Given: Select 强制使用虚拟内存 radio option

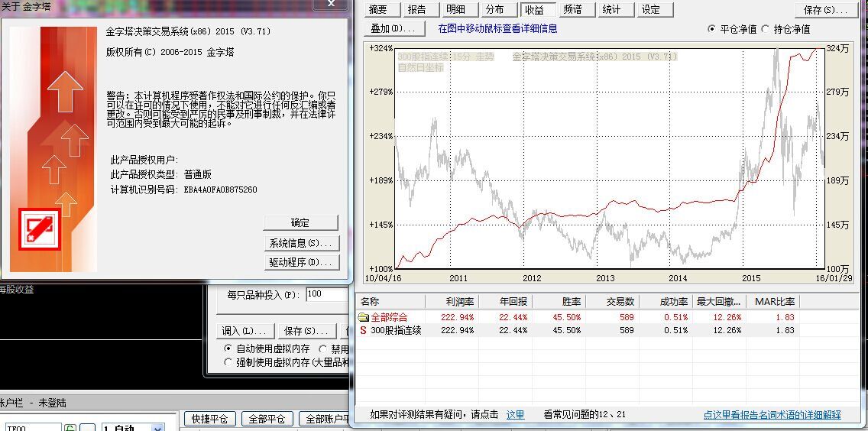Looking at the screenshot, I should tap(228, 362).
